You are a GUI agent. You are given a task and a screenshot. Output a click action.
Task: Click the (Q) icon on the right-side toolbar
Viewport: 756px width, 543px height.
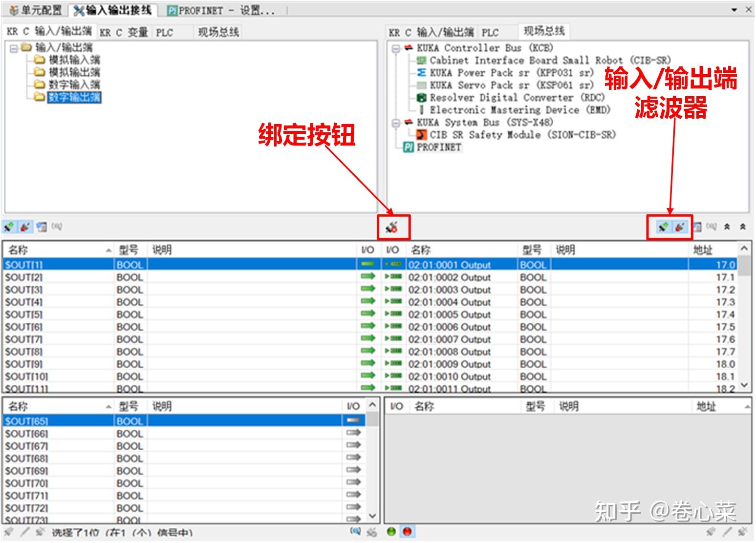[x=713, y=227]
